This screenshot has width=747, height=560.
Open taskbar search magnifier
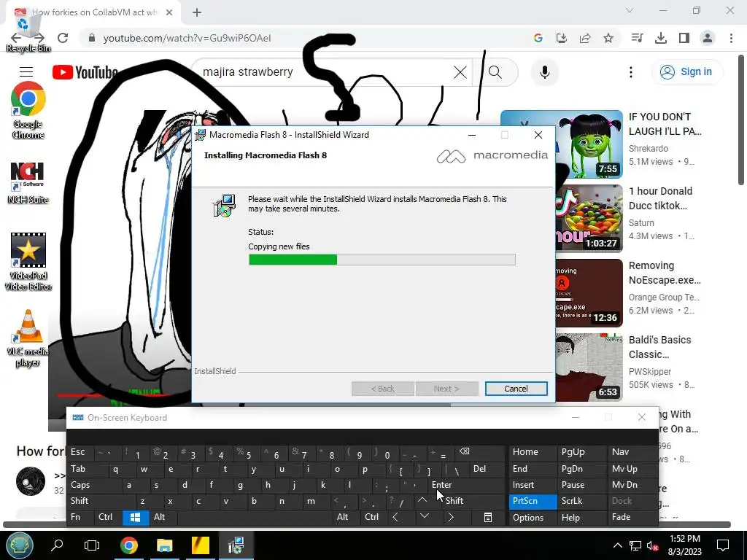pos(57,545)
